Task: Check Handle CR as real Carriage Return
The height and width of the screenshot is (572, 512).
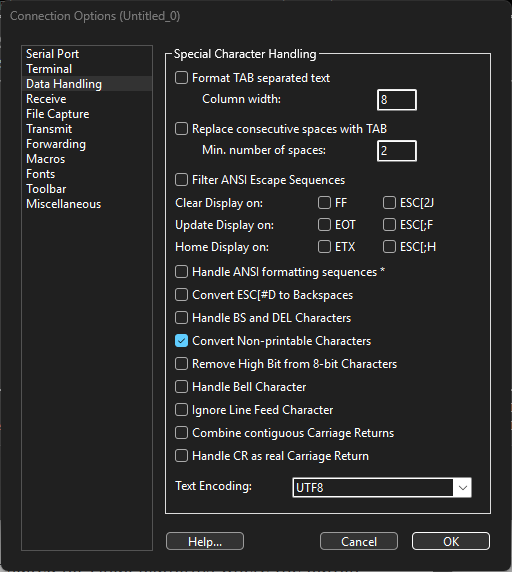Action: (x=181, y=456)
